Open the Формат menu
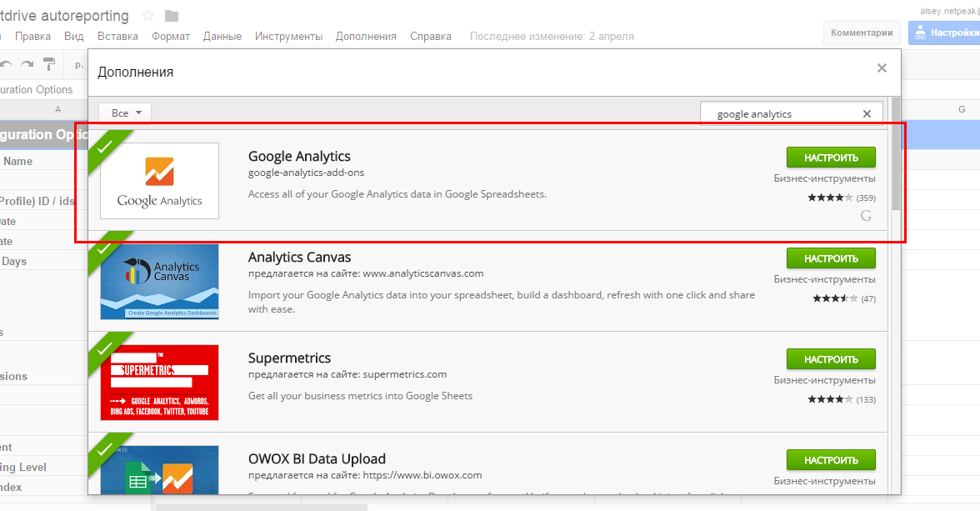Screen dimensions: 980x511 pos(171,37)
